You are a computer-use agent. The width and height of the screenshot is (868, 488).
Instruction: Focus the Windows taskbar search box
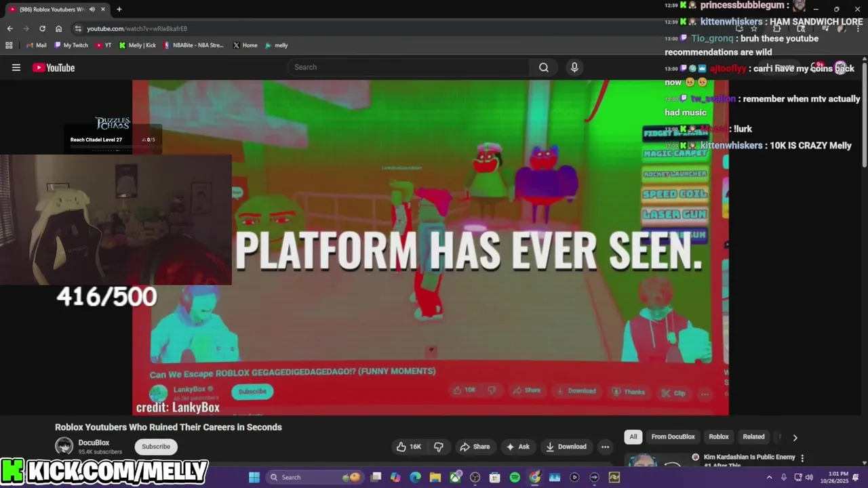coord(314,477)
